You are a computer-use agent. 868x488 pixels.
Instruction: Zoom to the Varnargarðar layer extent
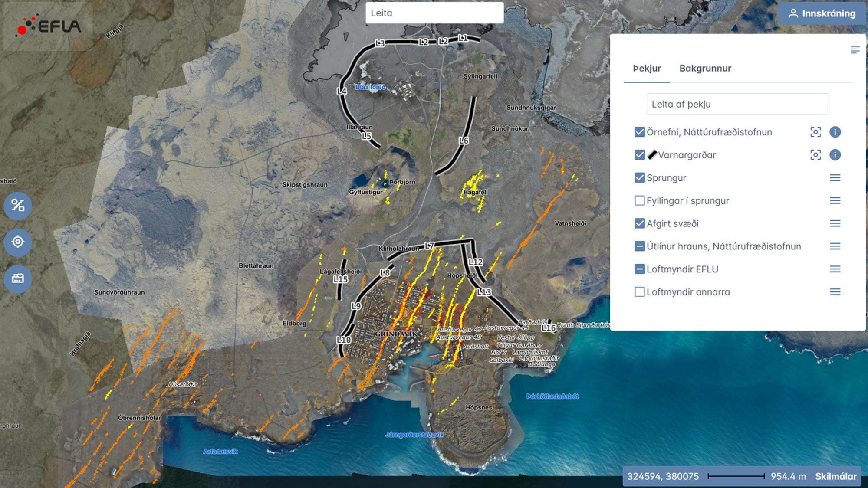click(x=815, y=155)
